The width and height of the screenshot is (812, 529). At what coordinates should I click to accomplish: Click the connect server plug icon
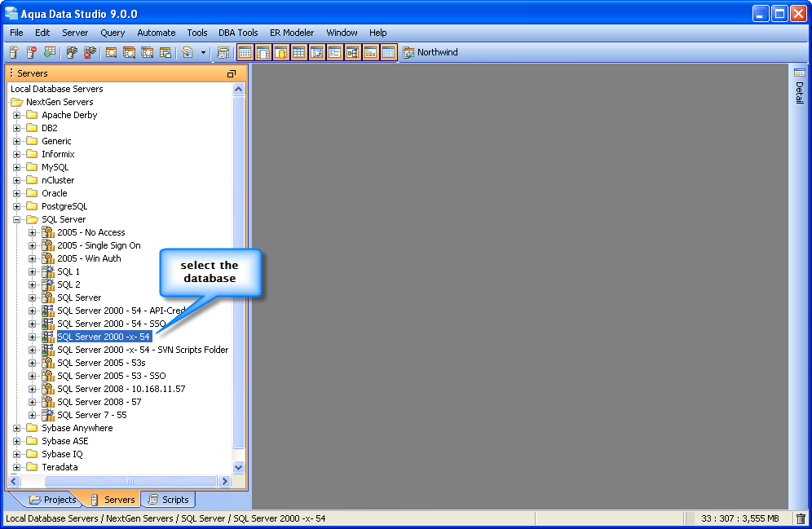72,52
